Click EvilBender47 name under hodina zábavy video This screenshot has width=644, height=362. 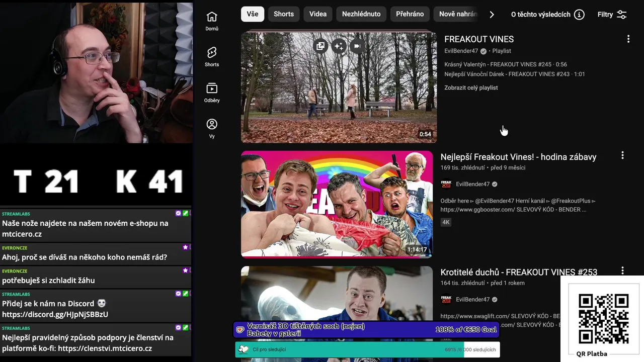coord(472,184)
